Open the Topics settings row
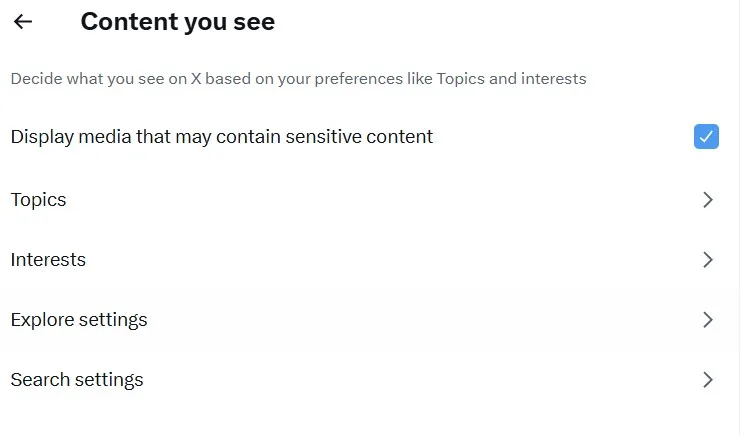Viewport: 745px width, 435px height. click(x=360, y=200)
